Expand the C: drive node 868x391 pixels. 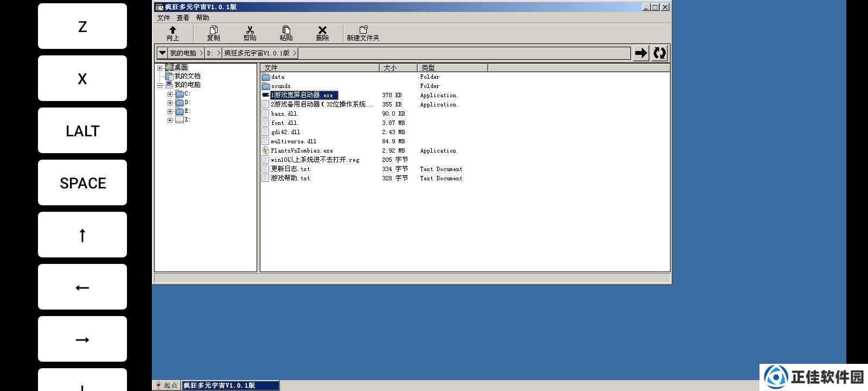[x=170, y=94]
